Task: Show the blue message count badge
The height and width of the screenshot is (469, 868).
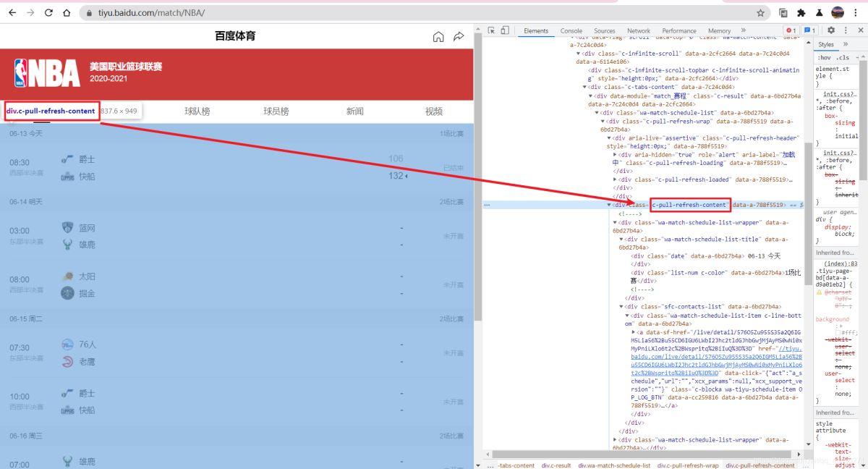Action: pos(810,30)
